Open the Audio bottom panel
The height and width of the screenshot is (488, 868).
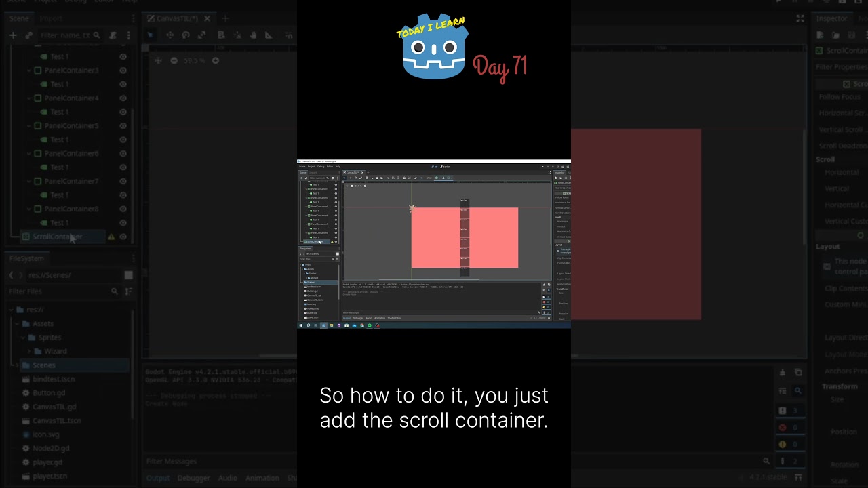228,478
